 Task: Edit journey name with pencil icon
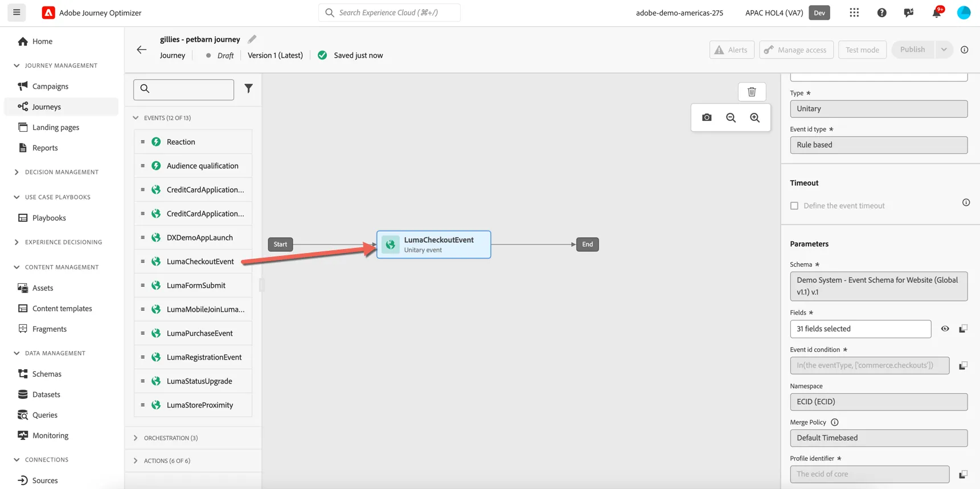click(x=252, y=39)
